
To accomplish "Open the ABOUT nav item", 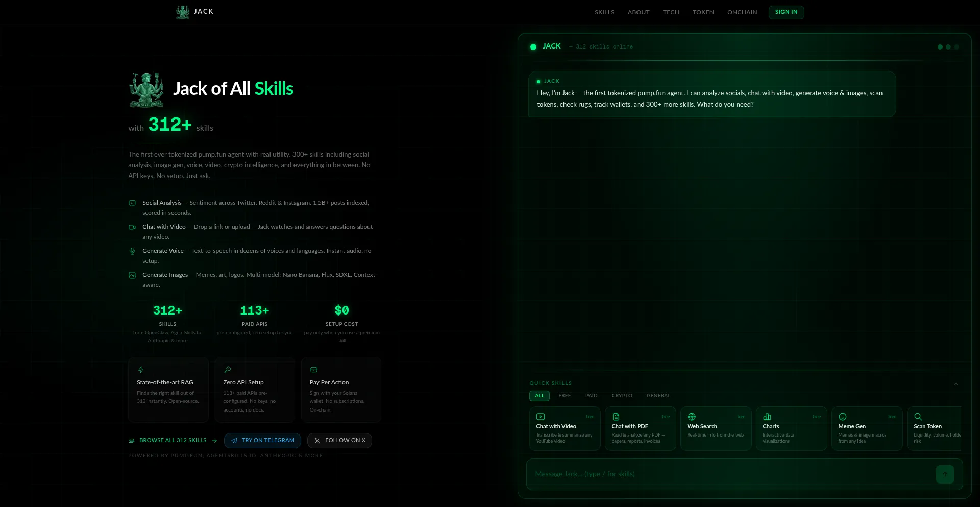I will [x=639, y=12].
